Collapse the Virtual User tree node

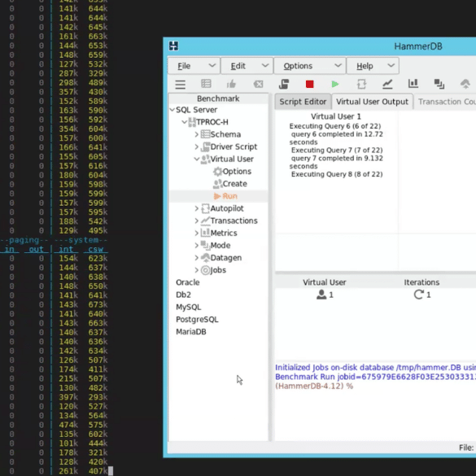tap(196, 159)
